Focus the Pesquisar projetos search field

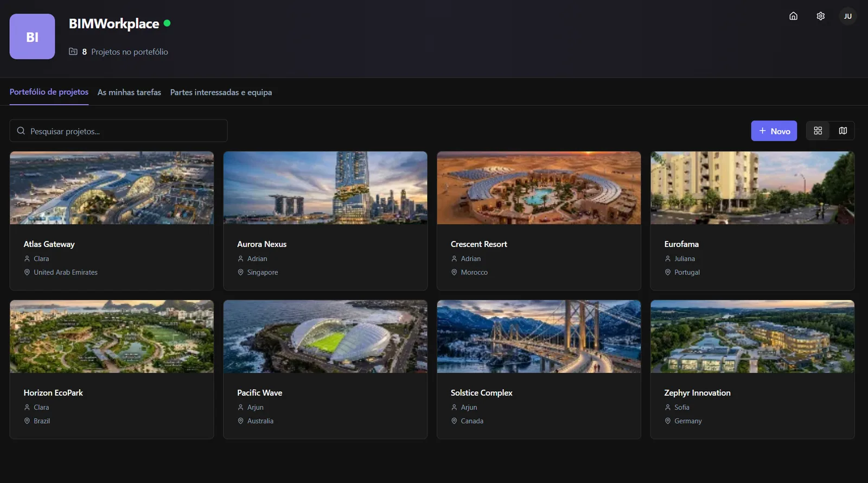(125, 131)
